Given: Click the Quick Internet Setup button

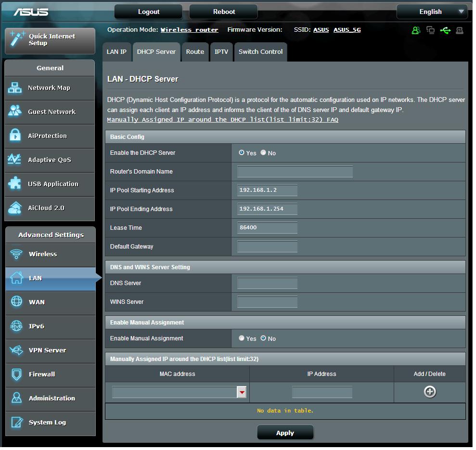Looking at the screenshot, I should pos(51,41).
